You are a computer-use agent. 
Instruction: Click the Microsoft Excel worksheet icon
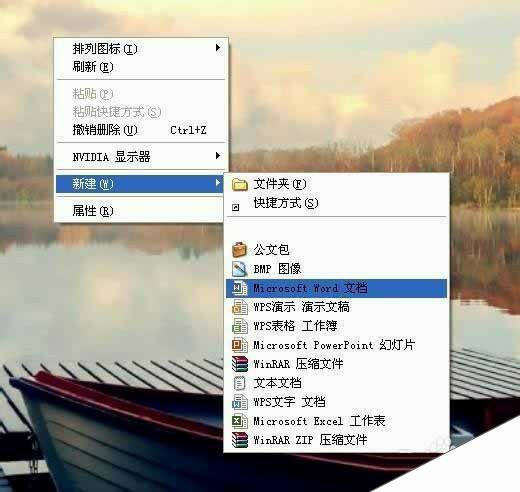pyautogui.click(x=240, y=421)
